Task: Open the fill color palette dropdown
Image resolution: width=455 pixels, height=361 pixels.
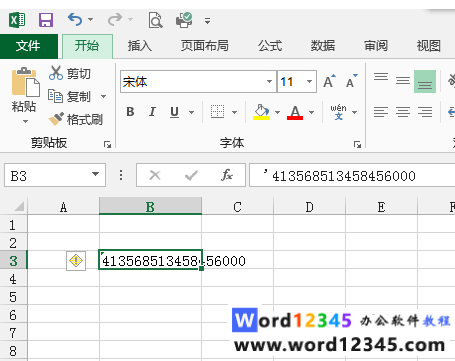Action: (277, 112)
